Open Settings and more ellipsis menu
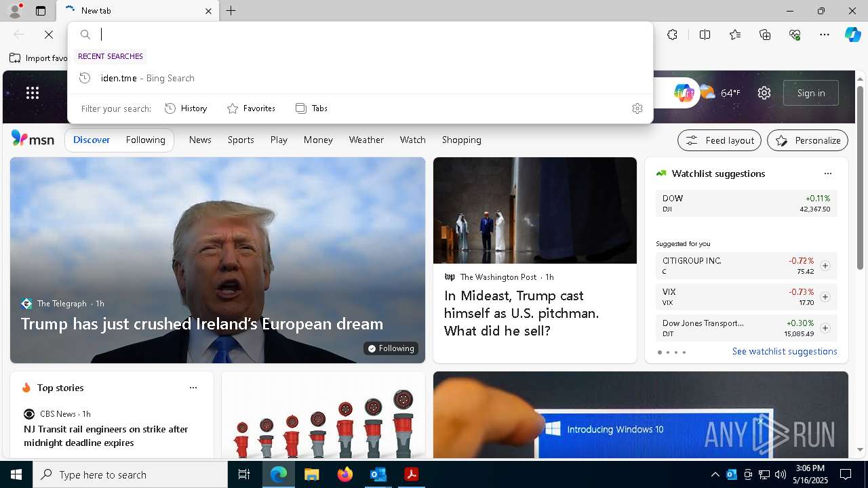 825,35
